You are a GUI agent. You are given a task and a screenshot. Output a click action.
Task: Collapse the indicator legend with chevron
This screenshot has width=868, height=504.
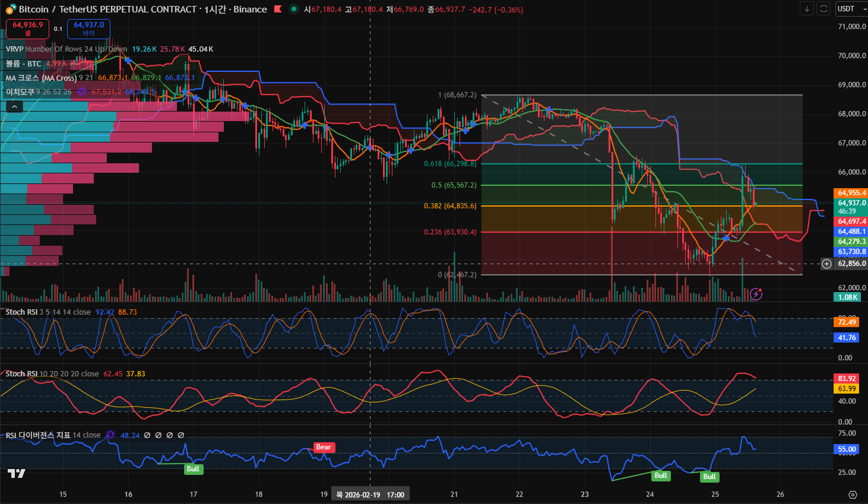click(14, 107)
